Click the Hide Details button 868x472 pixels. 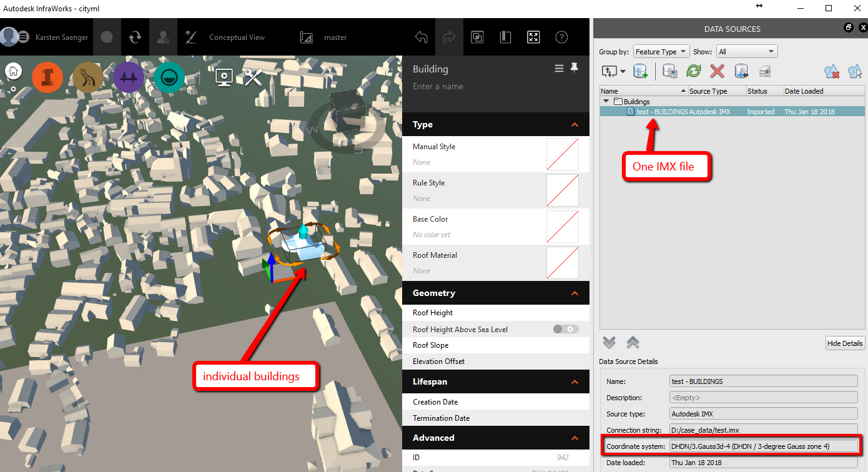[x=845, y=343]
